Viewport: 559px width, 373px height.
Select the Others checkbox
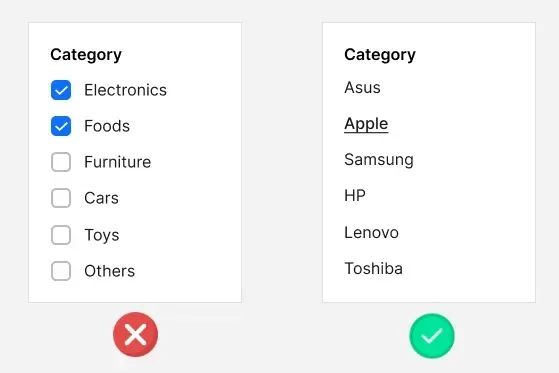pyautogui.click(x=61, y=271)
